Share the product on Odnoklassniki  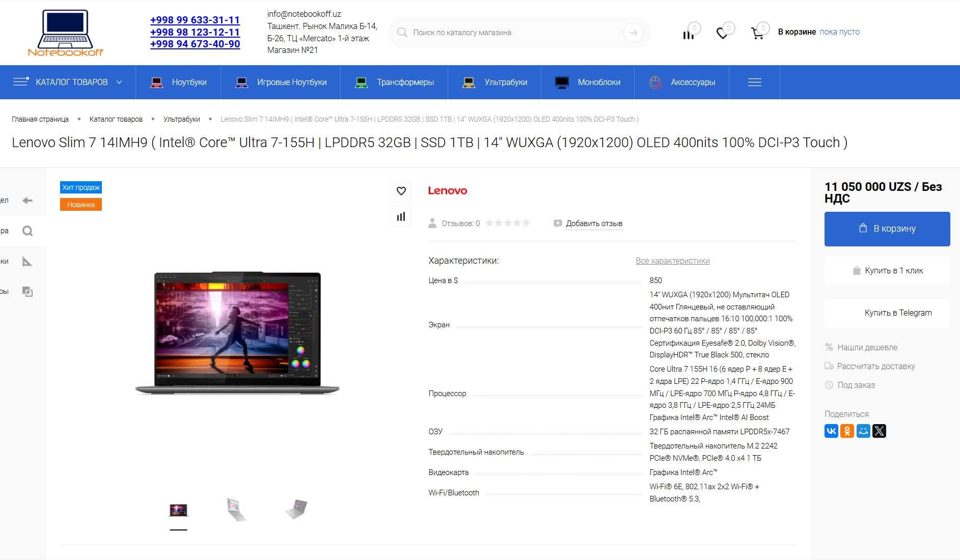[x=847, y=431]
